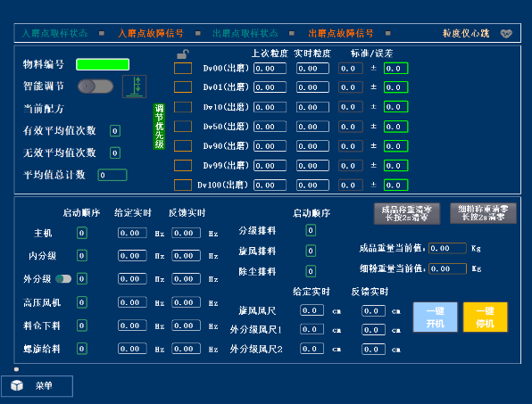532x404 pixels.
Task: Click 外分级风尺1 反馈实时 cm field
Action: [373, 330]
